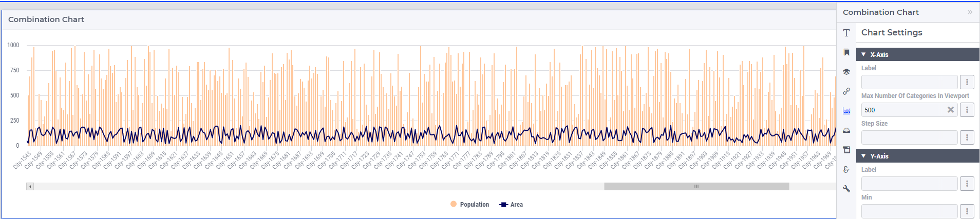Screen dimensions: 980x219
Task: Open options menu for Max Number Of Categories
Action: point(967,110)
